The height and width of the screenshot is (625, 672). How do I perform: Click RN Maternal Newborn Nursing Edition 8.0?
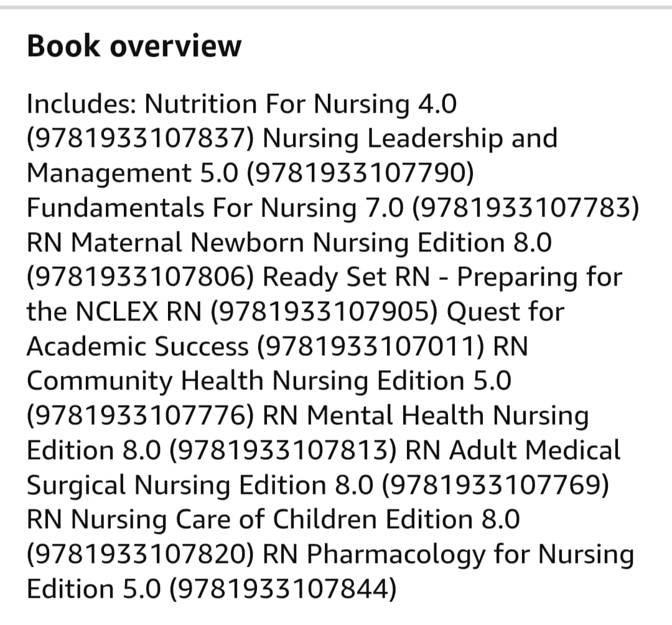(289, 243)
